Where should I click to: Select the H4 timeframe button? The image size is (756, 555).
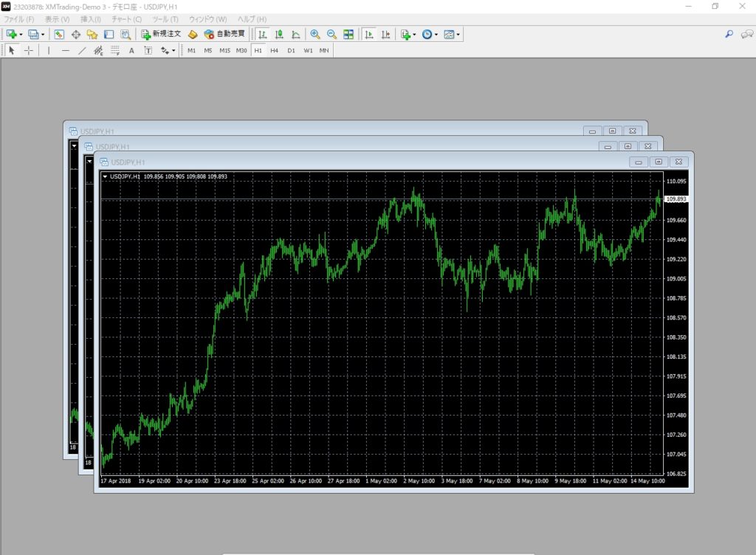point(274,50)
